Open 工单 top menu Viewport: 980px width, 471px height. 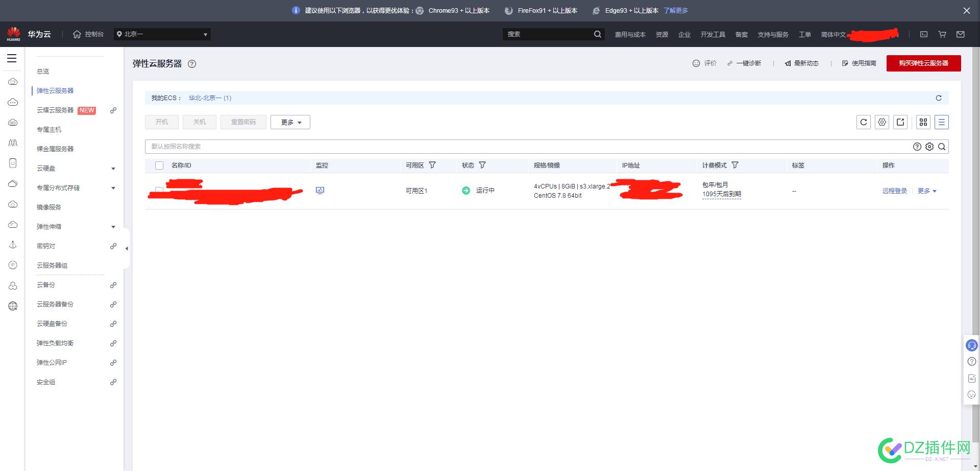coord(805,35)
